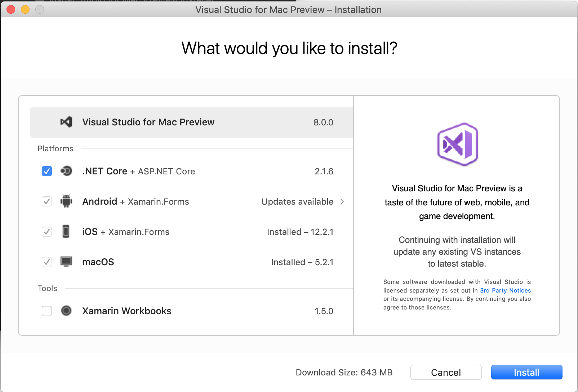Screen dimensions: 578x392
Task: Open the 3rd Party Notices link
Action: pos(505,290)
